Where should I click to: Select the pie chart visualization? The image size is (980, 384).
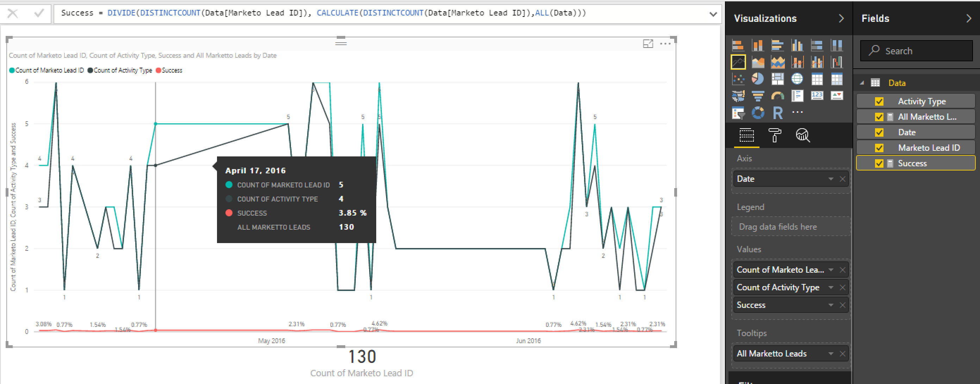coord(758,79)
